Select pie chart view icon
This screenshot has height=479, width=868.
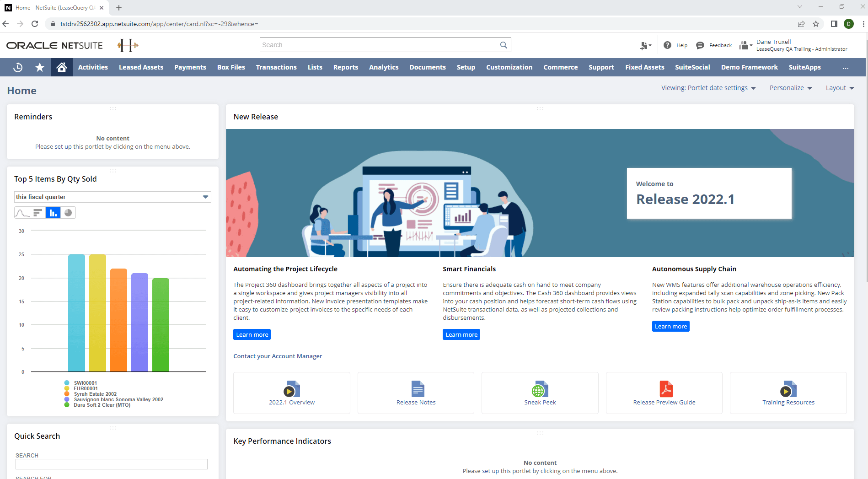coord(68,213)
